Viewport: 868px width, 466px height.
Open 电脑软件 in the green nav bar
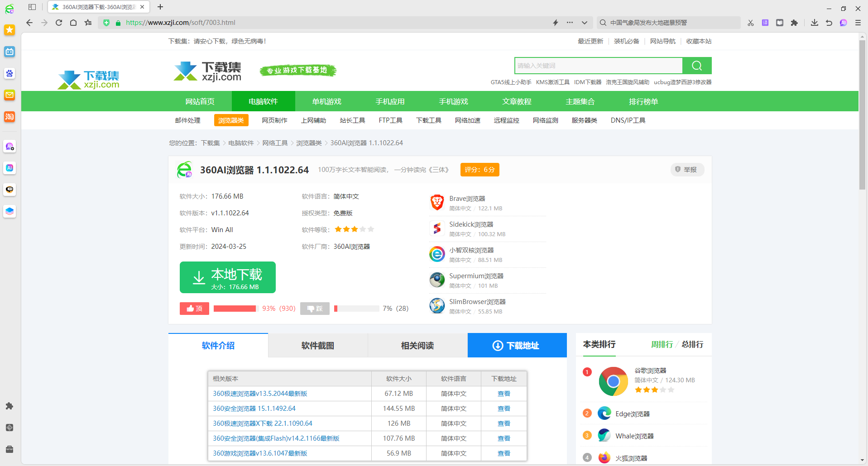[x=264, y=101]
